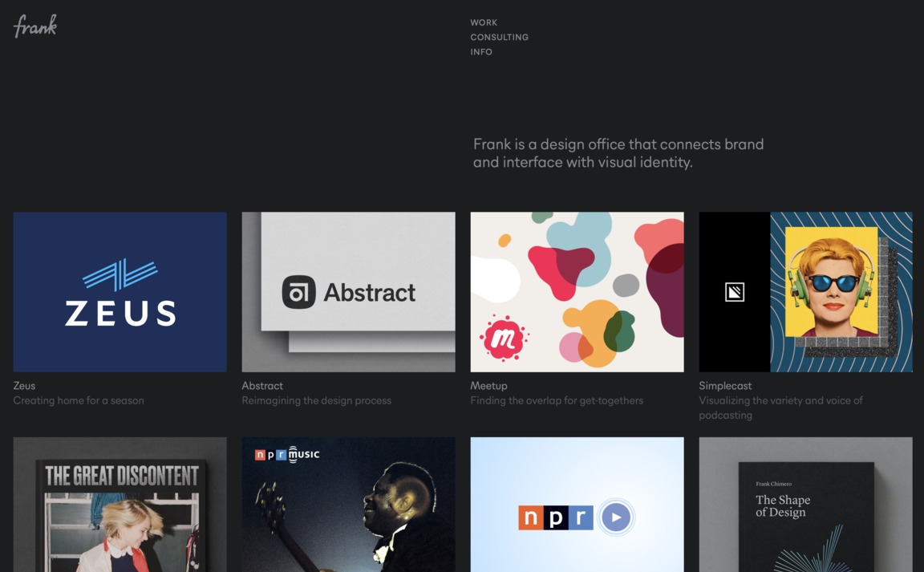Open the Zeus project thumbnail
This screenshot has height=572, width=924.
[x=120, y=292]
